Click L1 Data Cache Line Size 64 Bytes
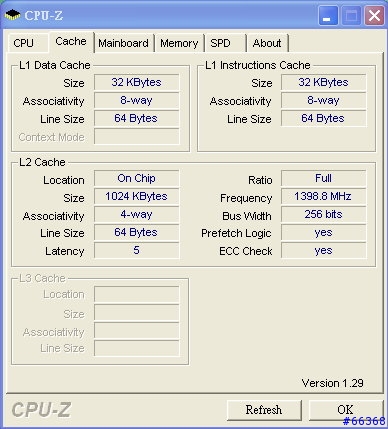Viewport: 388px width, 429px height. point(137,118)
